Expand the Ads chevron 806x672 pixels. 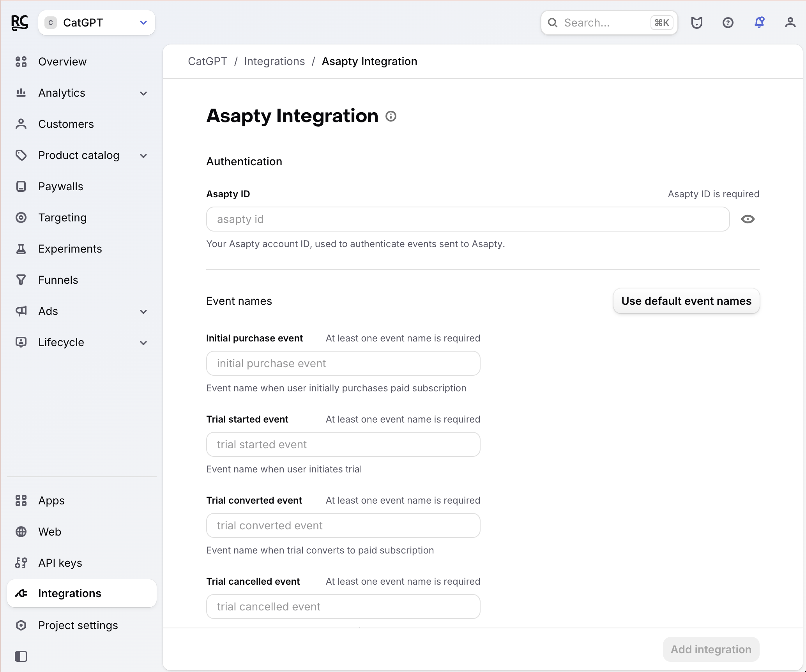point(143,311)
